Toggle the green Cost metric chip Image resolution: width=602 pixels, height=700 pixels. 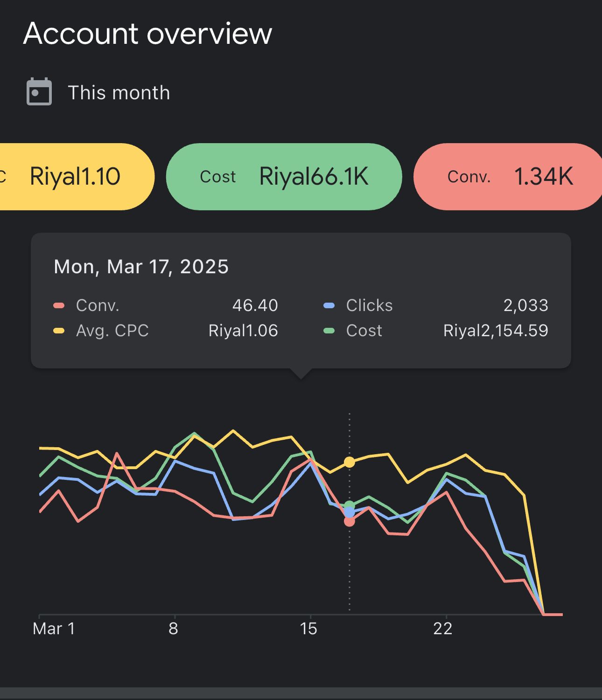click(x=284, y=177)
